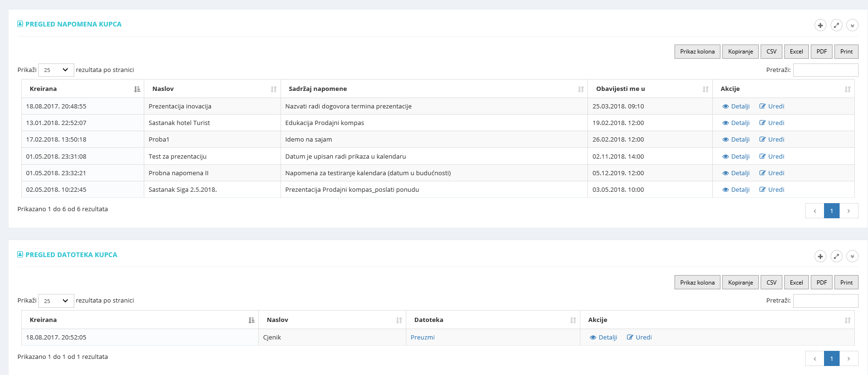This screenshot has height=375, width=868.
Task: Print the files table
Action: click(846, 283)
